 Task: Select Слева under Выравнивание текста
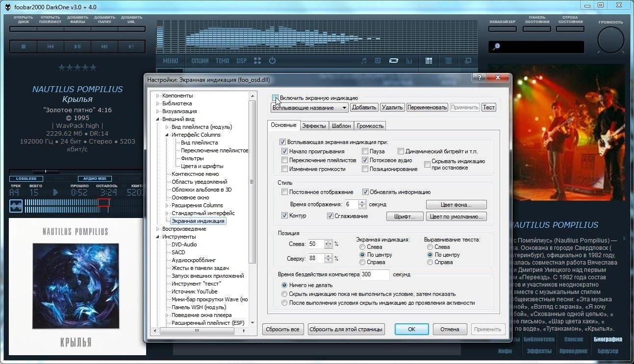tap(430, 247)
